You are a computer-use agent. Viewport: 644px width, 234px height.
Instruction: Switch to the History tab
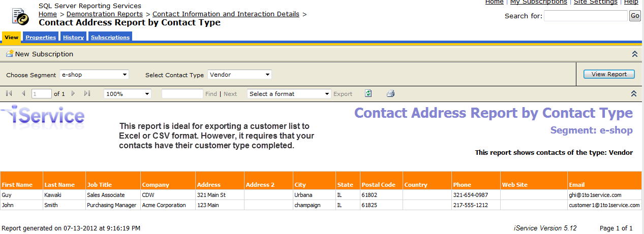(x=74, y=37)
